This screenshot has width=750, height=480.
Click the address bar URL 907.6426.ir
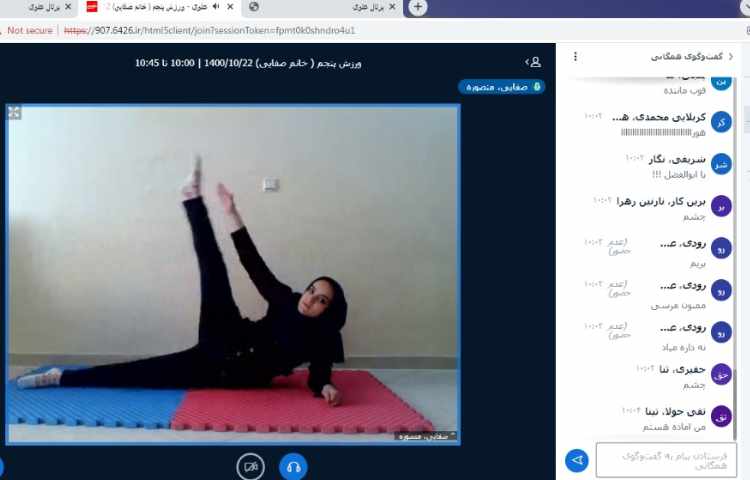pos(210,30)
